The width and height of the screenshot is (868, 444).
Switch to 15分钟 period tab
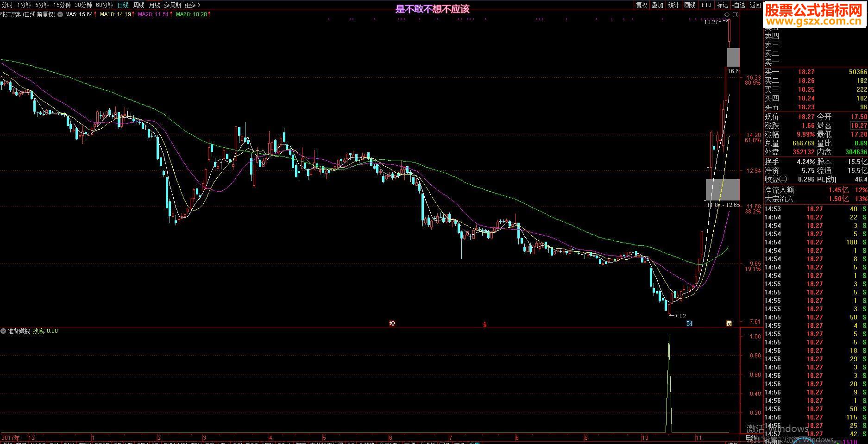(62, 5)
